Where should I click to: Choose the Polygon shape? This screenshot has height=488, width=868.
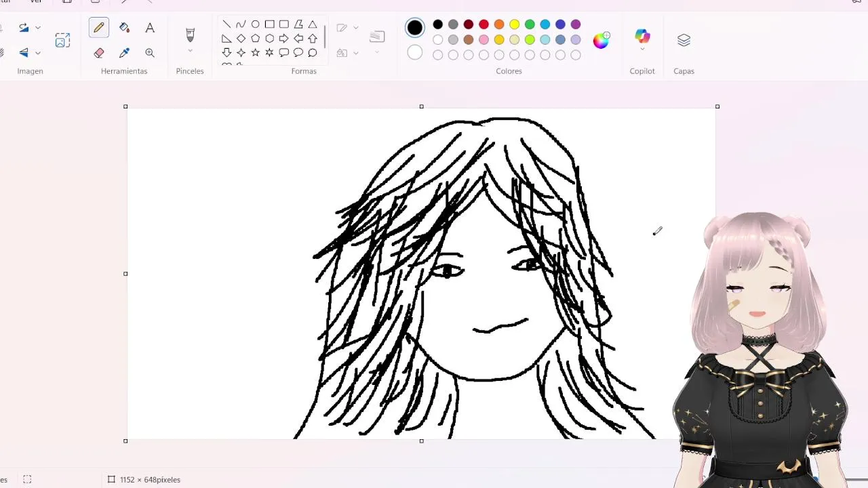[x=298, y=24]
